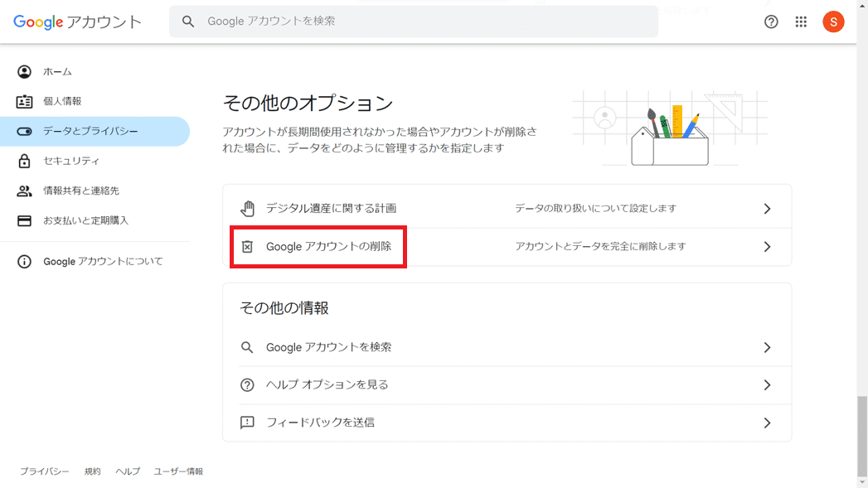Open the Google アカウントについて menu item
Viewport: 868px width, 488px height.
[95, 261]
